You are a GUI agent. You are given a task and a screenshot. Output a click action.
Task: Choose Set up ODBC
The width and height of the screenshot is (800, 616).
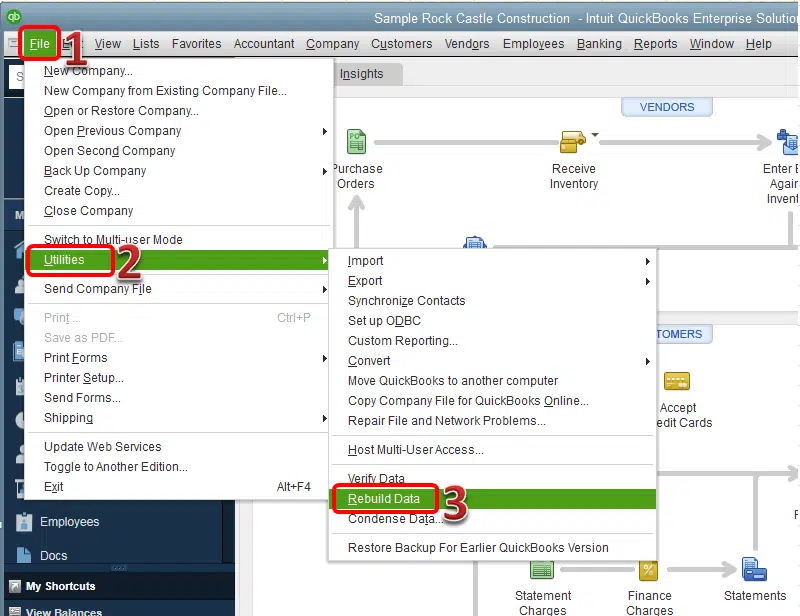click(x=493, y=321)
